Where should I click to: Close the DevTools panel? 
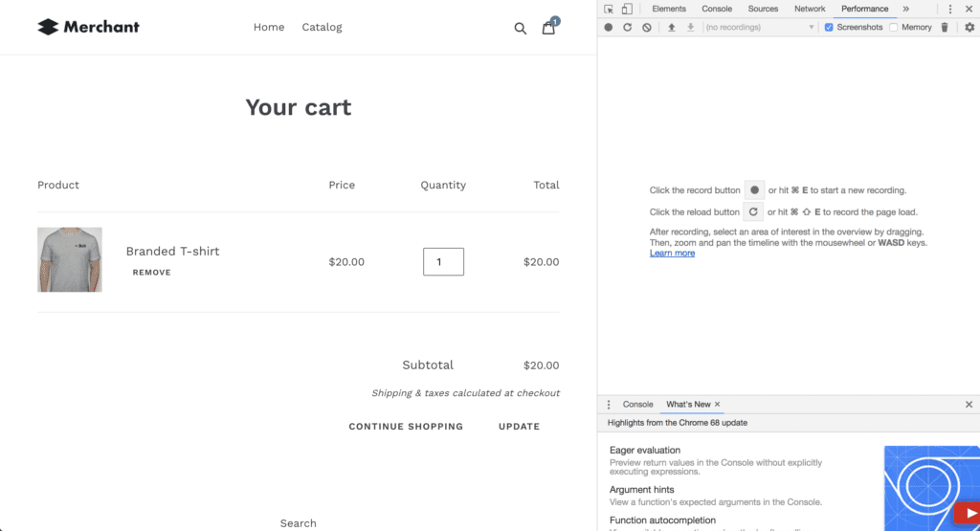[969, 9]
